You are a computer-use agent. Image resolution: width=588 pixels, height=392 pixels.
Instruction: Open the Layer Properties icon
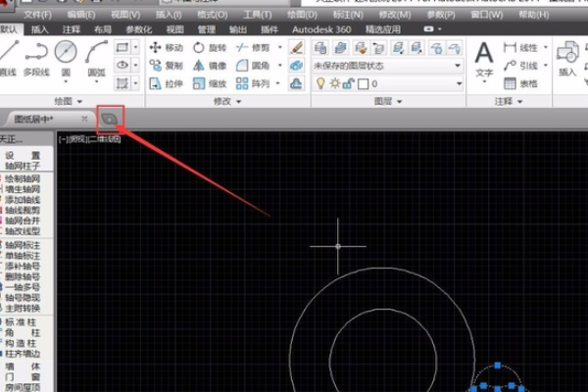(320, 48)
